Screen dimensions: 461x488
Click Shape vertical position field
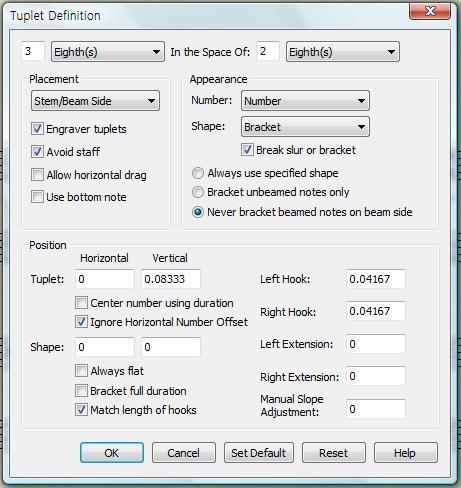click(171, 347)
